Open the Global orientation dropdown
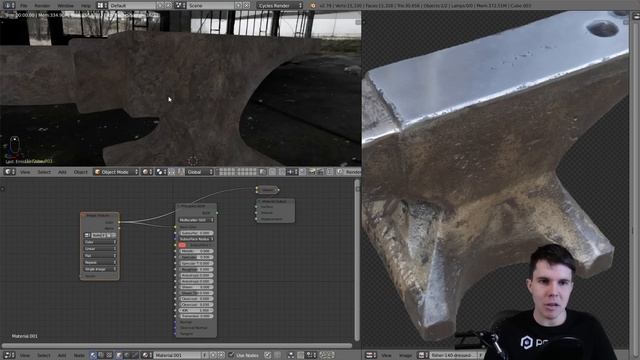The width and height of the screenshot is (640, 360). click(200, 172)
